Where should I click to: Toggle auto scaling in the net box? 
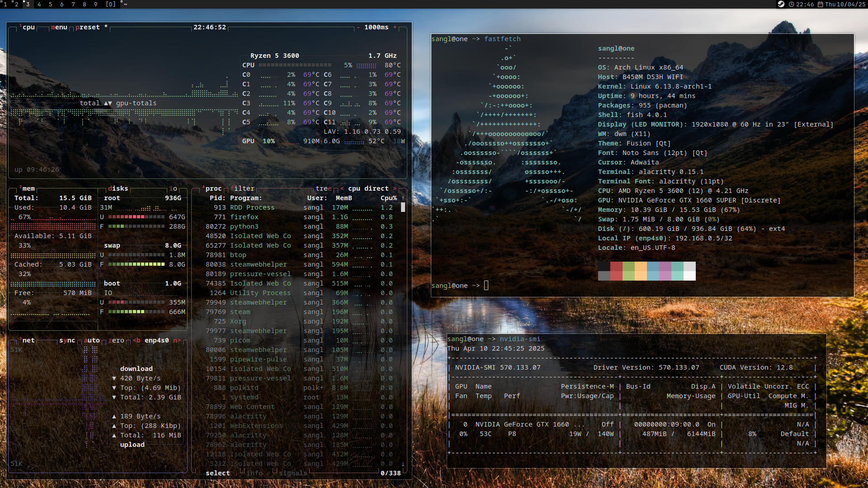91,340
